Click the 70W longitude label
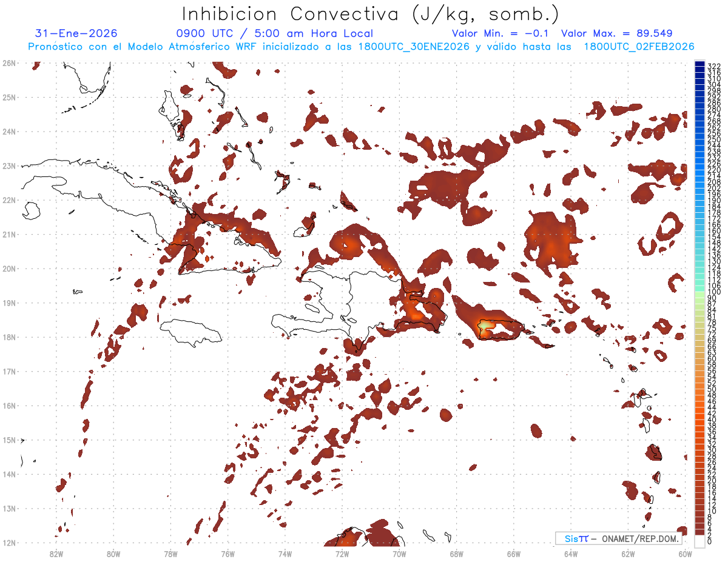Image resolution: width=728 pixels, height=562 pixels. [x=399, y=554]
